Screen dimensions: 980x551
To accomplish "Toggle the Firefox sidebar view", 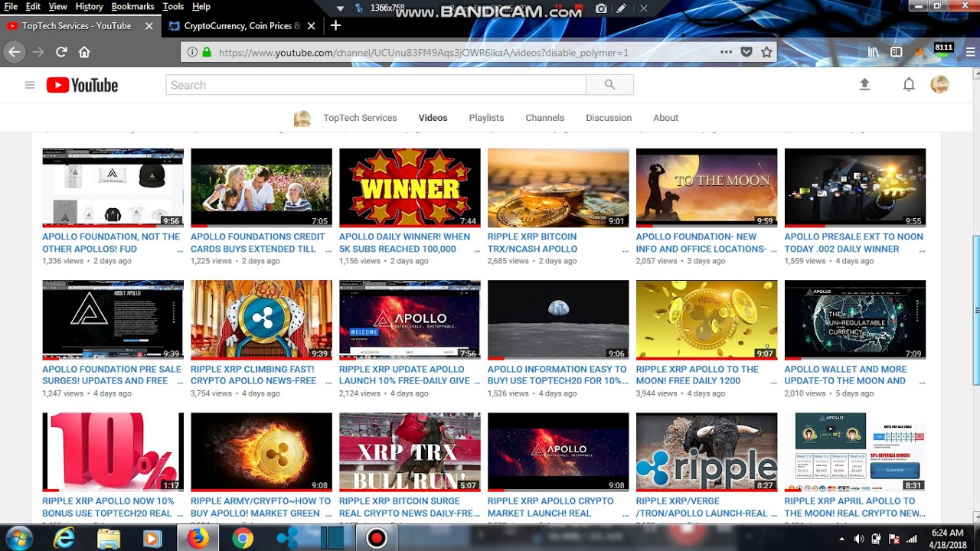I will click(x=897, y=52).
